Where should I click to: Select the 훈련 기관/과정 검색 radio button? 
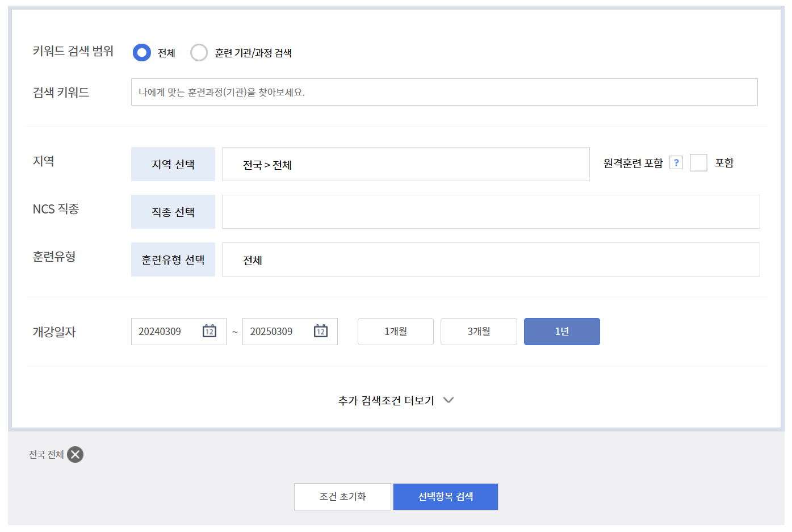(199, 53)
